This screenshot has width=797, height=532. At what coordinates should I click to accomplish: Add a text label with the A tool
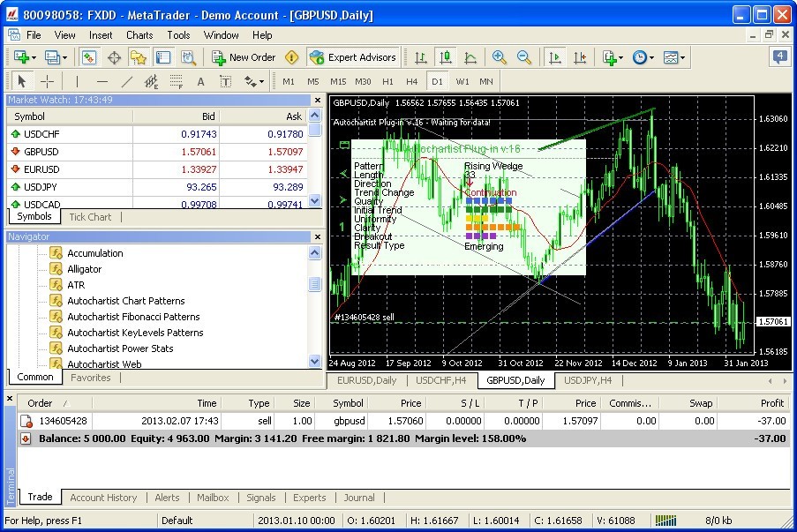pos(200,81)
